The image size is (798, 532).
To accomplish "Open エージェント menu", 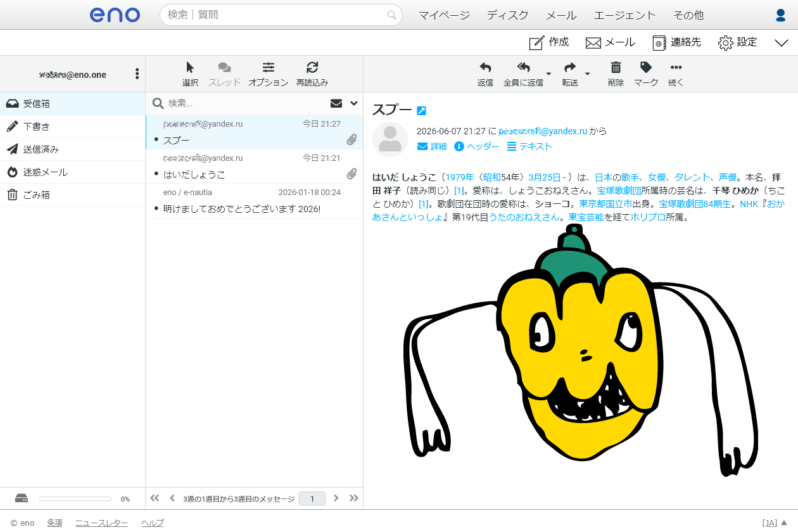I will pos(624,15).
